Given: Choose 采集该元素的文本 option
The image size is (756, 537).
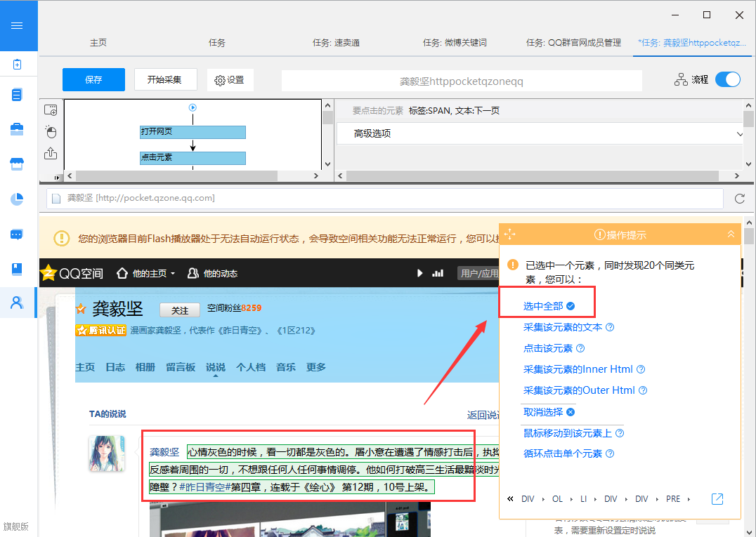Looking at the screenshot, I should click(x=563, y=328).
